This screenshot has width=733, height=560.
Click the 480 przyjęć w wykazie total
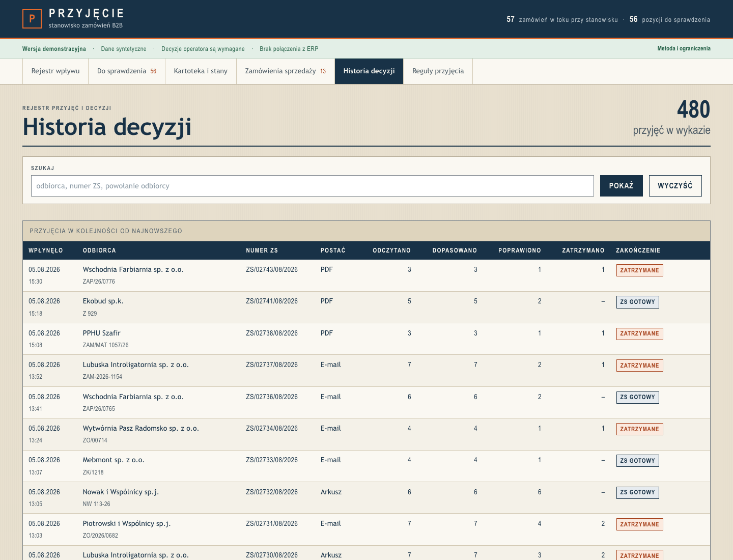click(672, 118)
